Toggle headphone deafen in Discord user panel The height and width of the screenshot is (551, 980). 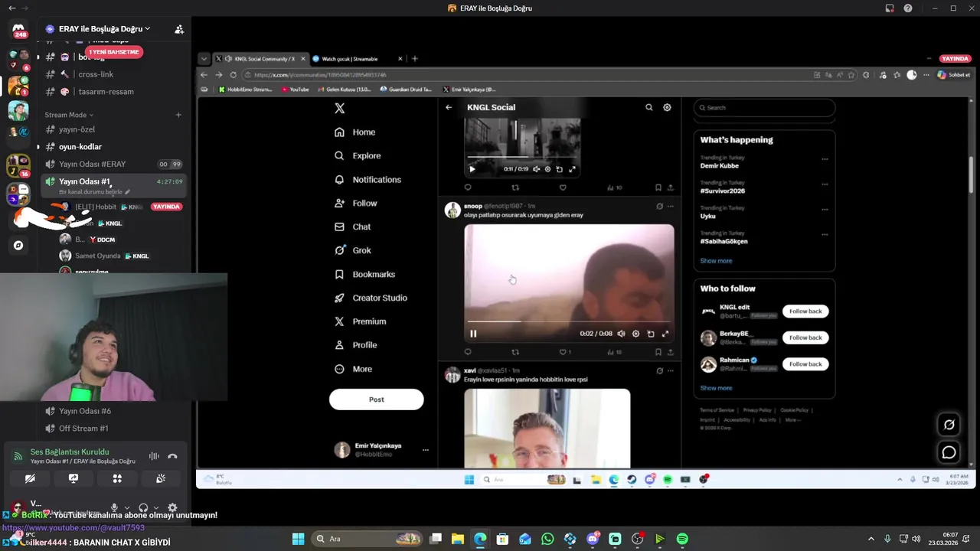coord(143,507)
